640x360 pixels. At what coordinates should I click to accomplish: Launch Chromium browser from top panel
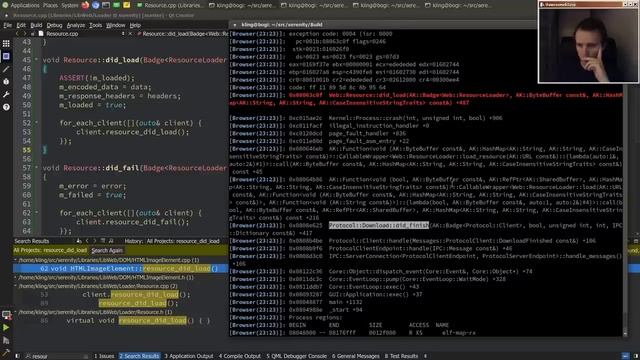(x=96, y=5)
